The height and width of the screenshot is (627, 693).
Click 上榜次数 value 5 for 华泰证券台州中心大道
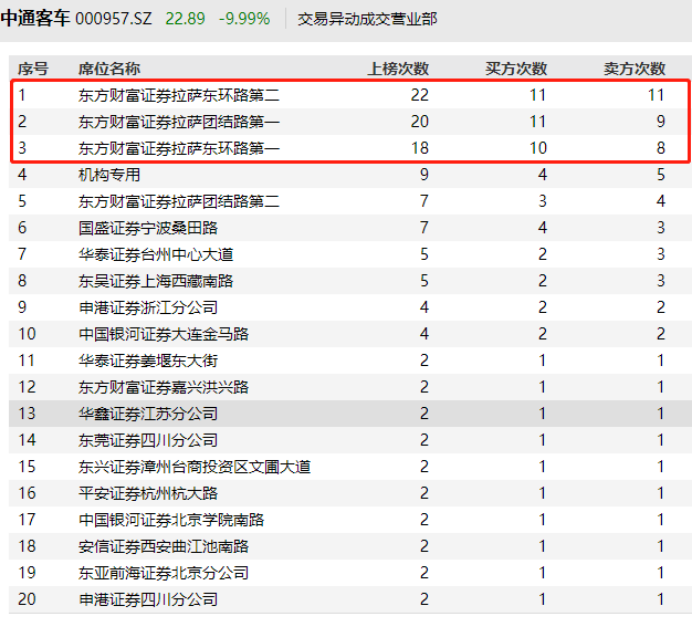tap(424, 254)
